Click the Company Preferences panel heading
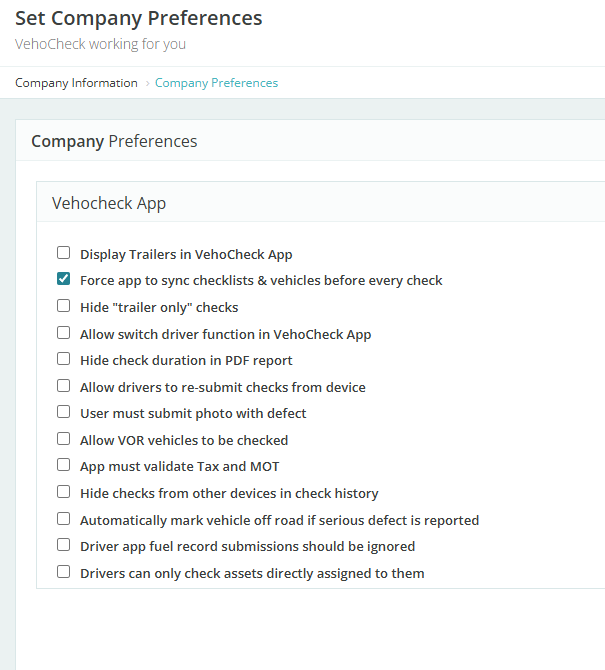This screenshot has height=670, width=605. tap(114, 141)
